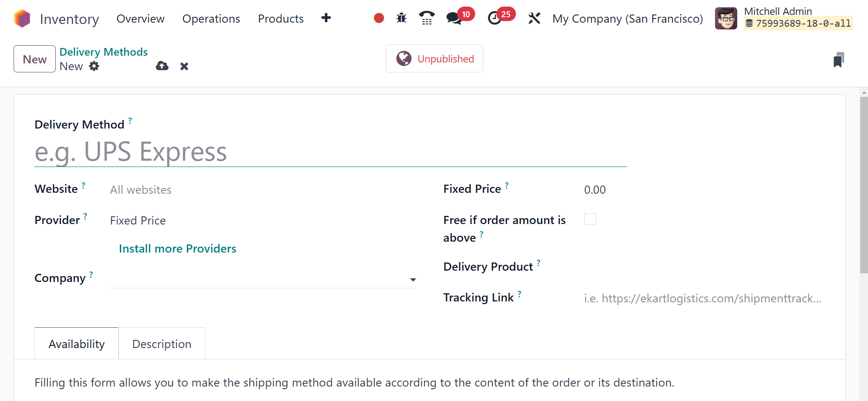This screenshot has height=401, width=868.
Task: Click the vertical page scrollbar
Action: [864, 186]
